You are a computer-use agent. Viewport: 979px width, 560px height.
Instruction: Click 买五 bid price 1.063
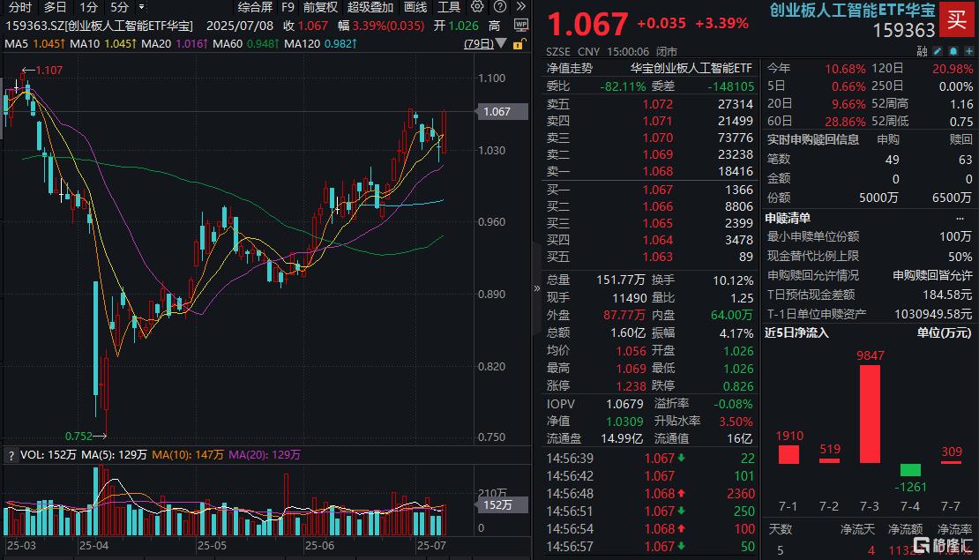click(657, 257)
